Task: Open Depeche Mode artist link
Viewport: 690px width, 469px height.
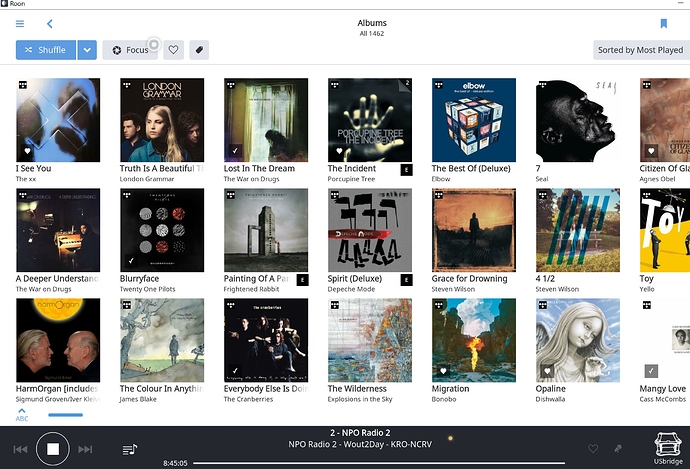Action: click(351, 289)
